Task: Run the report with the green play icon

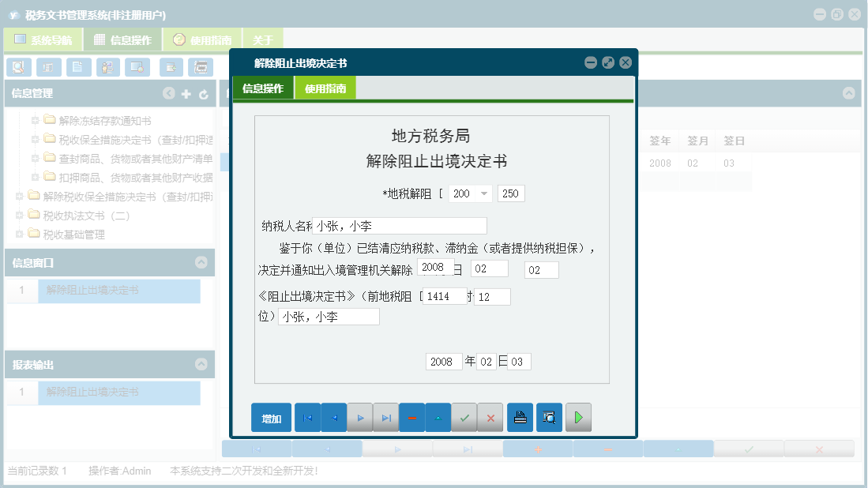Action: [577, 417]
